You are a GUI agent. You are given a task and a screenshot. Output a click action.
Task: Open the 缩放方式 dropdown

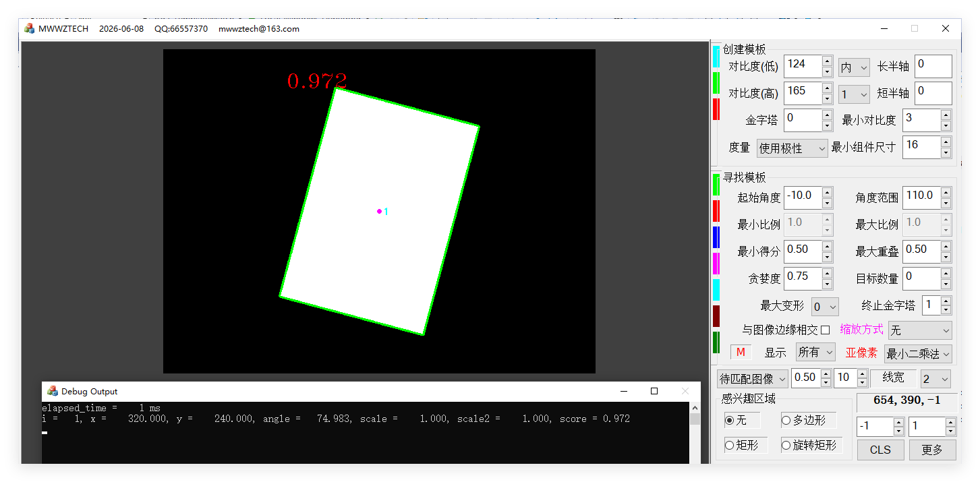pyautogui.click(x=920, y=330)
